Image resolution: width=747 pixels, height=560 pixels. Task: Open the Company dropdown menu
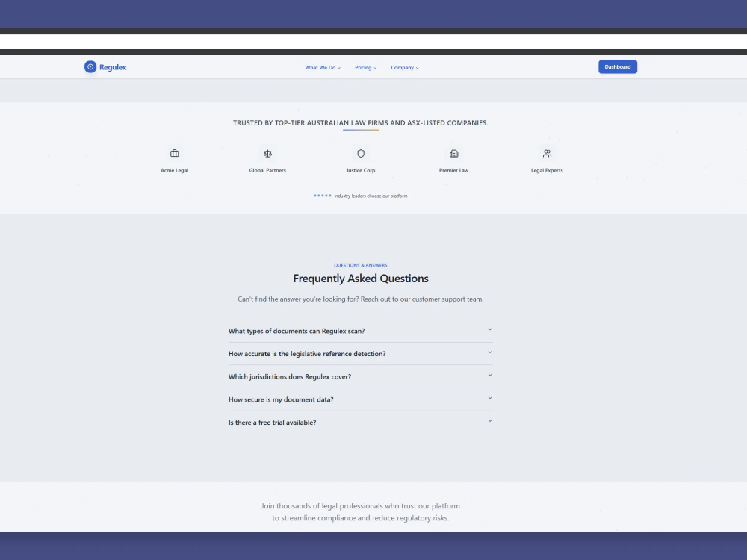(404, 68)
